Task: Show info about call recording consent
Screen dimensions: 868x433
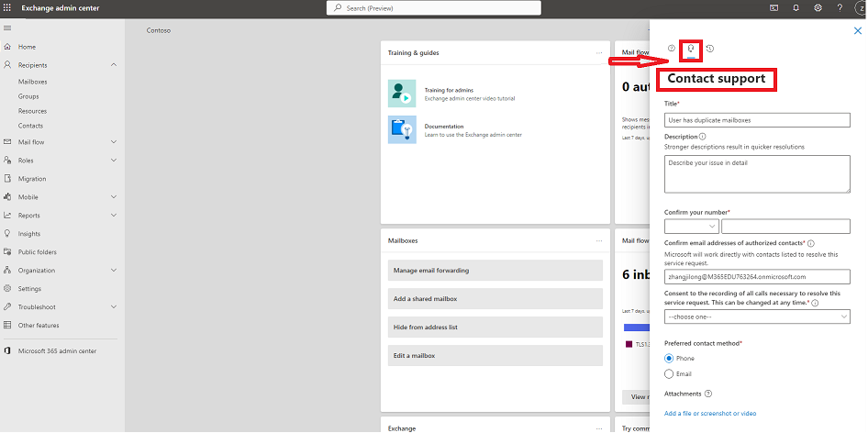Action: (815, 303)
